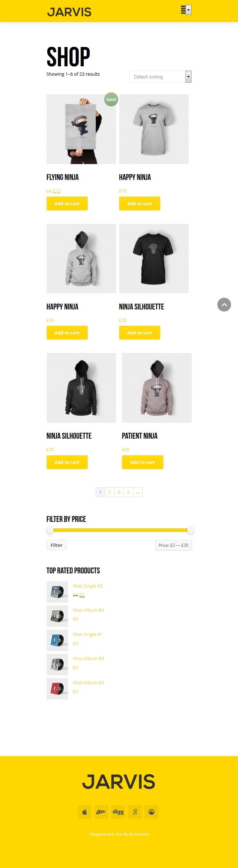Go to page 4 of results

point(128,492)
